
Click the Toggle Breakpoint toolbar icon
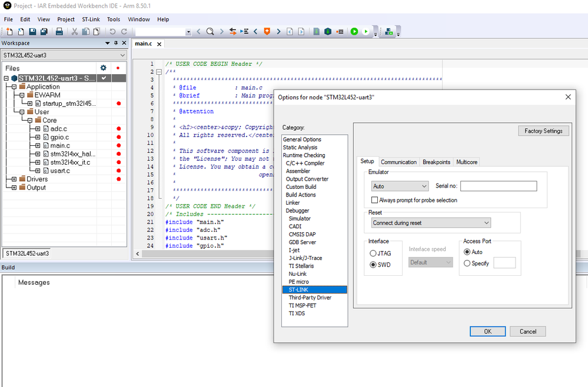340,32
